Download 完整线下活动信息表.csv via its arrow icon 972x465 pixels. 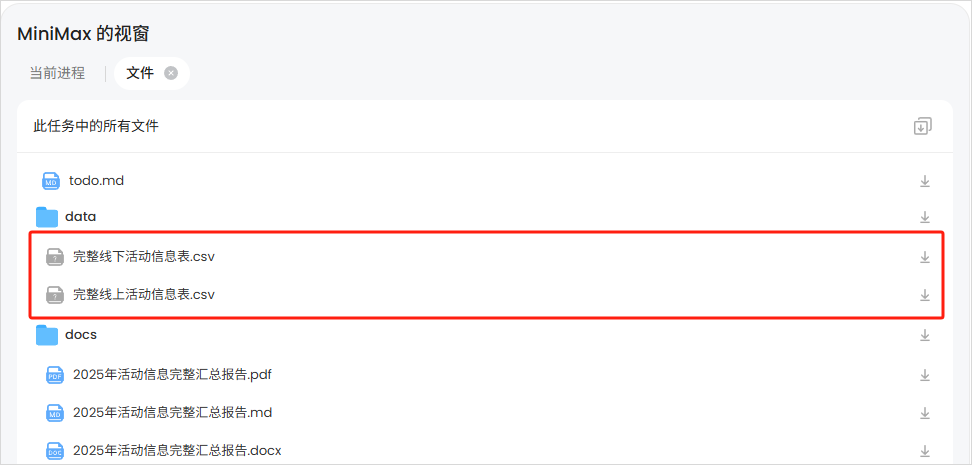(925, 257)
